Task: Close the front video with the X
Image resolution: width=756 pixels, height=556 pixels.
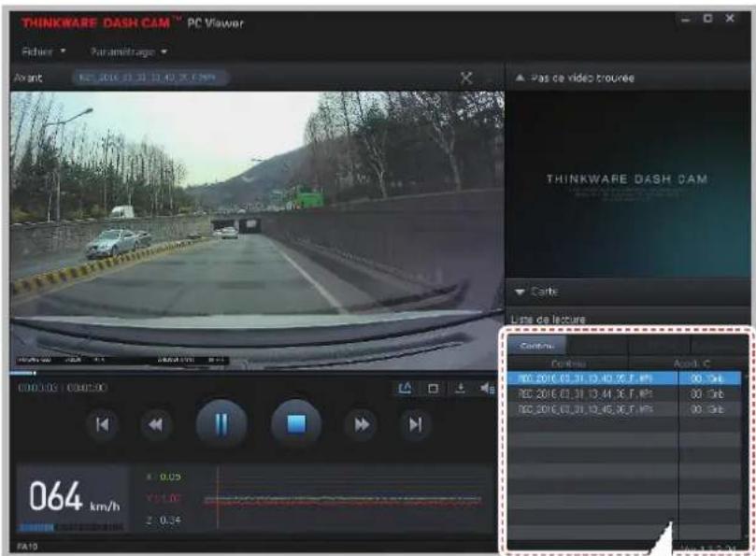Action: point(466,78)
